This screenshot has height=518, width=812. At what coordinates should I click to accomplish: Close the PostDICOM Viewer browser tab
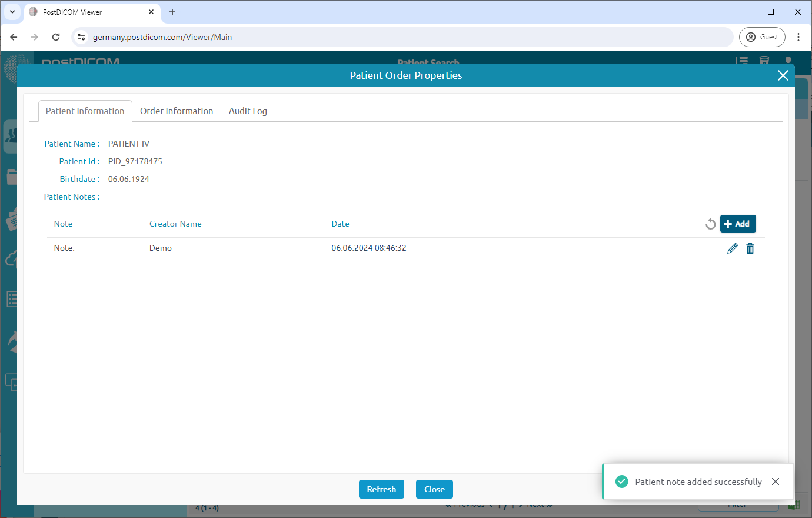coord(151,12)
